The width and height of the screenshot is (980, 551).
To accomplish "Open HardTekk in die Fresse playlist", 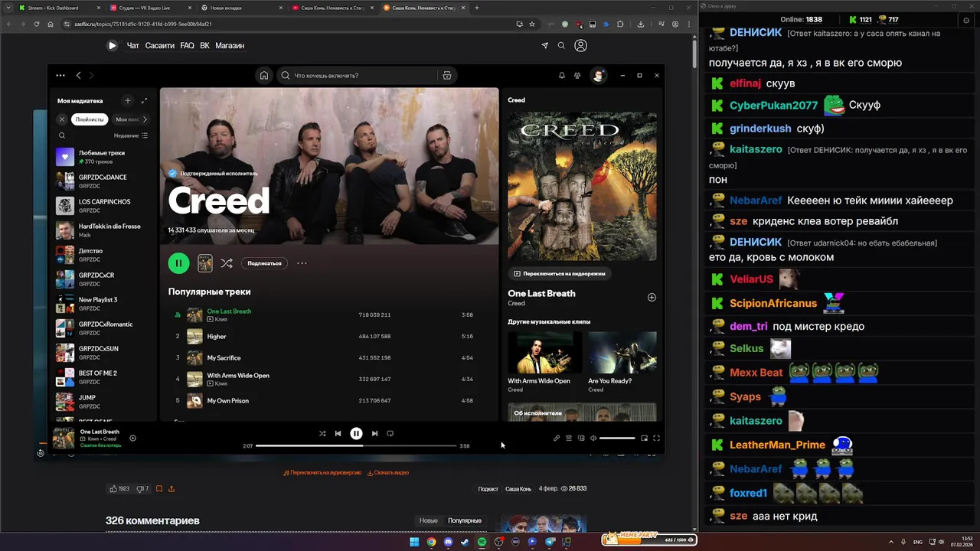I will 103,230.
